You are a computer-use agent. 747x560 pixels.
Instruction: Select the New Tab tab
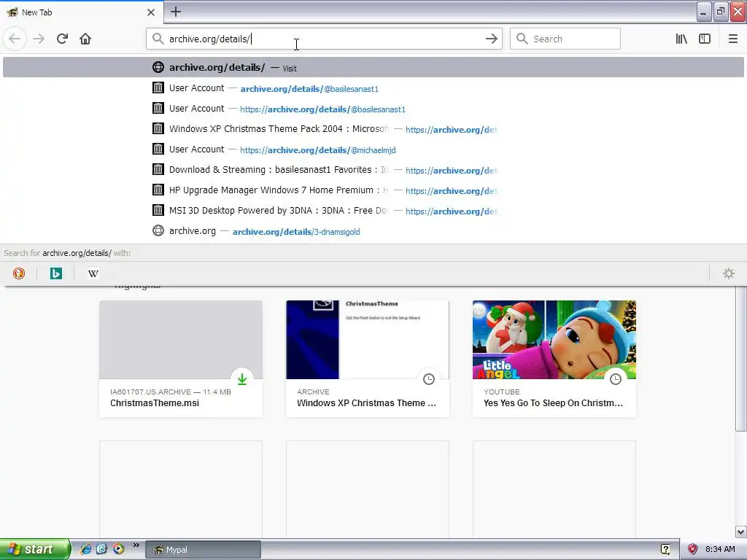pyautogui.click(x=81, y=12)
